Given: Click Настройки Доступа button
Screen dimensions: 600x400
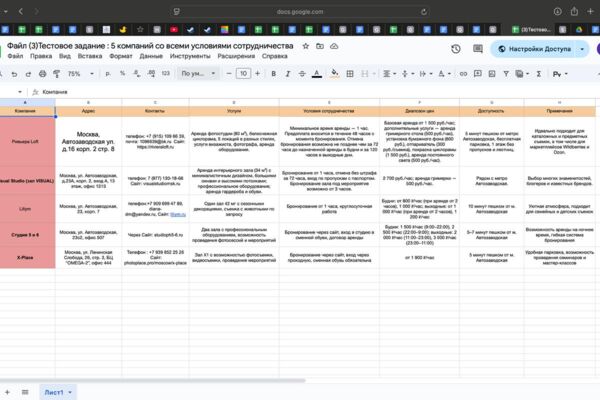Looking at the screenshot, I should pos(535,49).
